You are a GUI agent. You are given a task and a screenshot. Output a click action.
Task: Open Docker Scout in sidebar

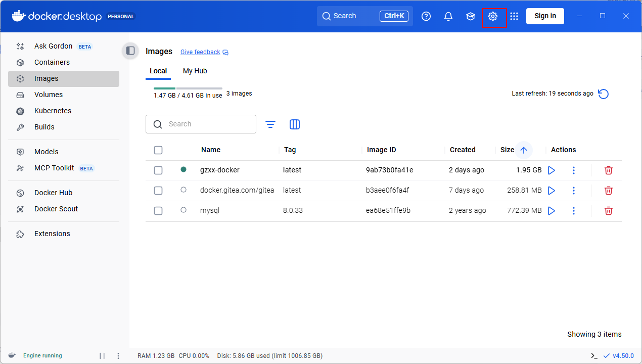click(x=64, y=209)
